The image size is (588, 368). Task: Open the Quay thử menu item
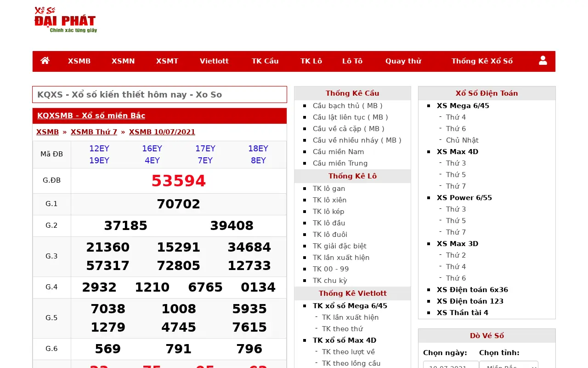point(403,61)
